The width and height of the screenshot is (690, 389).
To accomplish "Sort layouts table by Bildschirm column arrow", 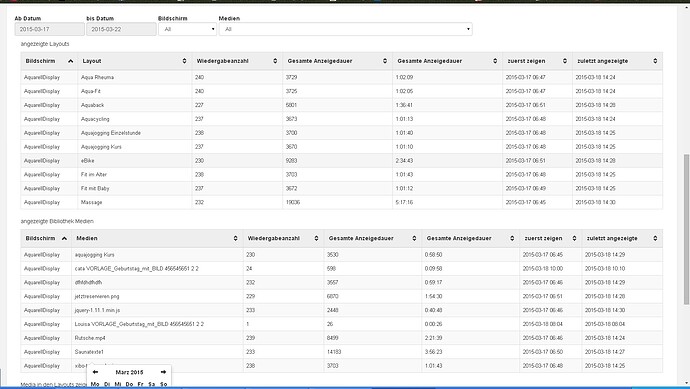I will pos(70,61).
